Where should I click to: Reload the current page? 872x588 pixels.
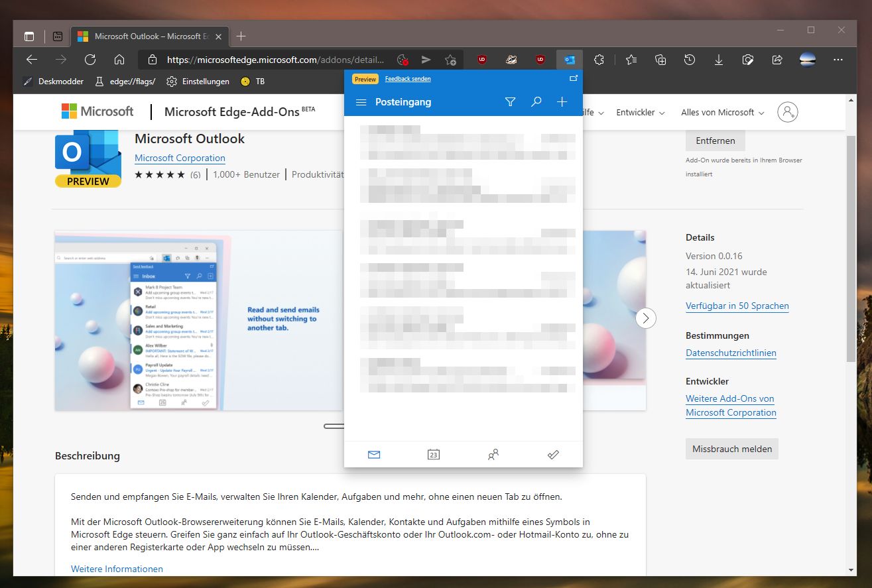[x=90, y=60]
